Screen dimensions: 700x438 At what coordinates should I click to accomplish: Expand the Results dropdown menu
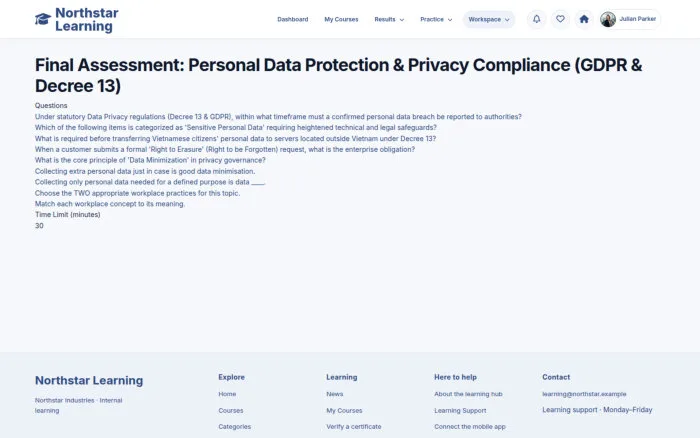389,19
